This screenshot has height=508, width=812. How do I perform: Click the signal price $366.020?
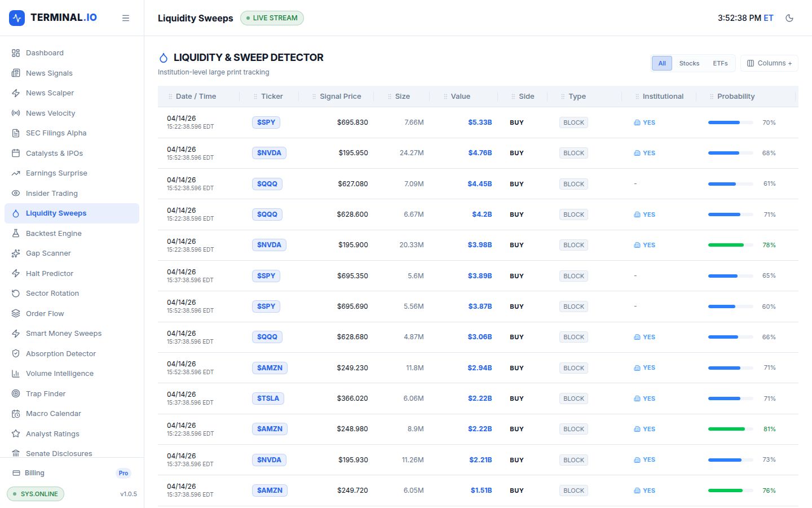[x=352, y=398]
